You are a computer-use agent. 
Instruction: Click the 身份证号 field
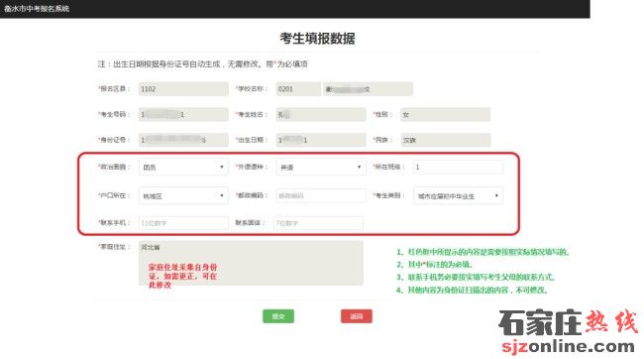[x=183, y=140]
